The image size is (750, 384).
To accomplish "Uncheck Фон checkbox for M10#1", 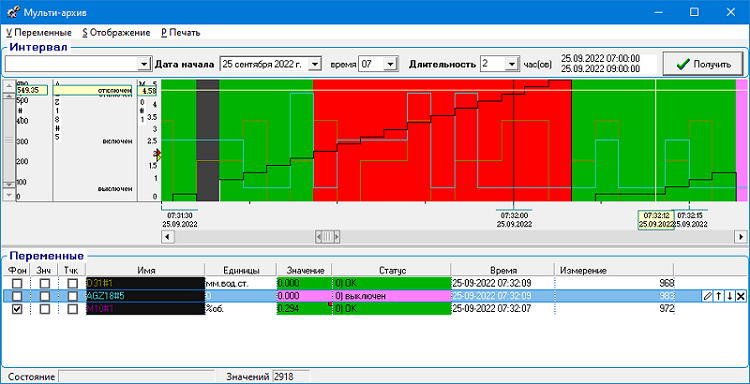I will [x=16, y=309].
